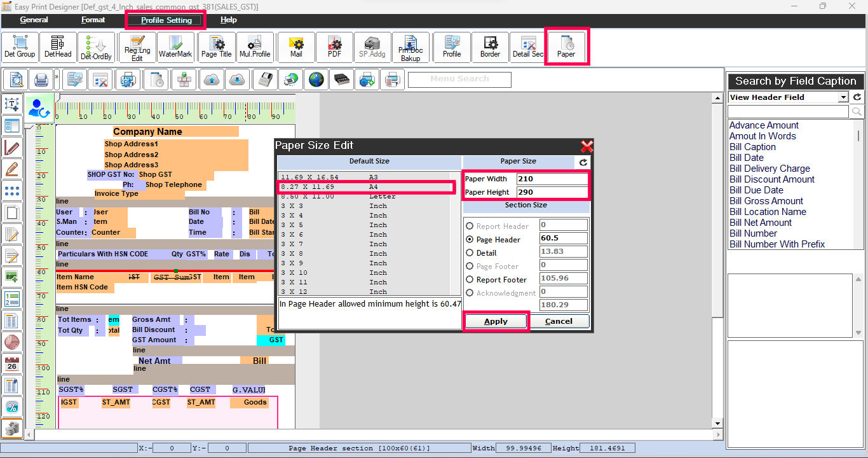The width and height of the screenshot is (868, 458).
Task: Open the WaterMark tool
Action: click(175, 47)
